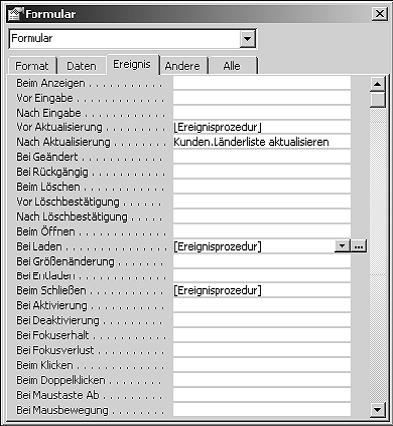The width and height of the screenshot is (393, 426).
Task: Select the Ereignis tab
Action: click(132, 64)
